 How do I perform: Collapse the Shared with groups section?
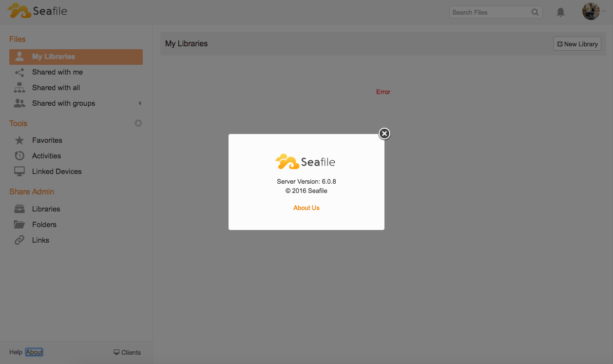[139, 103]
